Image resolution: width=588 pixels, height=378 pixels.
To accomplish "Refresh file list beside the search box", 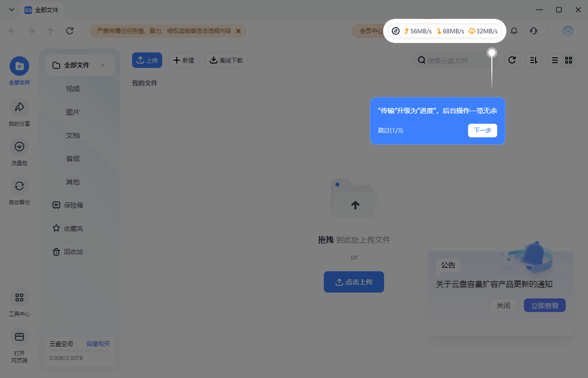I will click(512, 60).
